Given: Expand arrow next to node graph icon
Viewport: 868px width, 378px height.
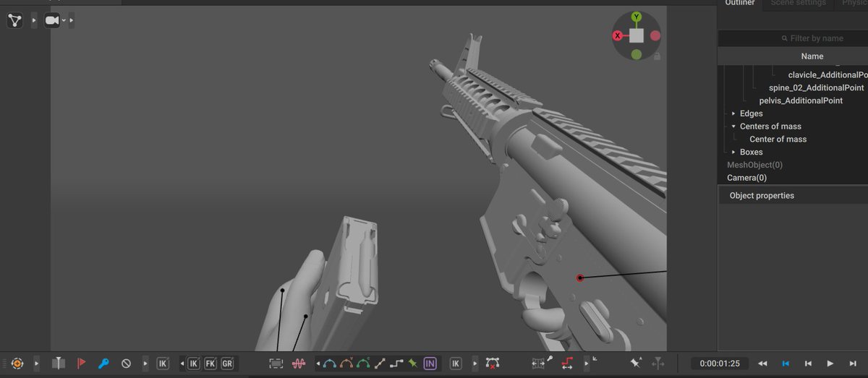Looking at the screenshot, I should coord(33,20).
